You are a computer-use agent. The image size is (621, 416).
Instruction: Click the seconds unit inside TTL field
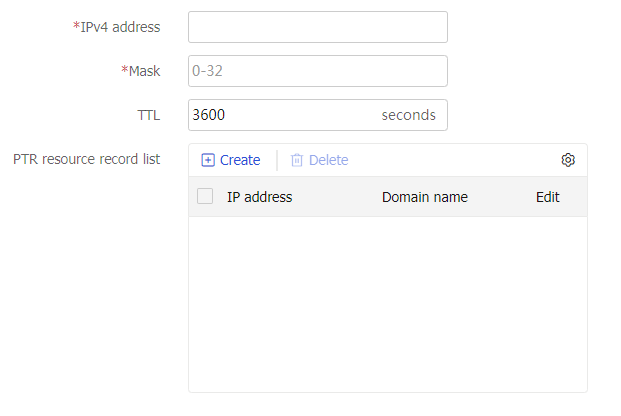[x=408, y=115]
